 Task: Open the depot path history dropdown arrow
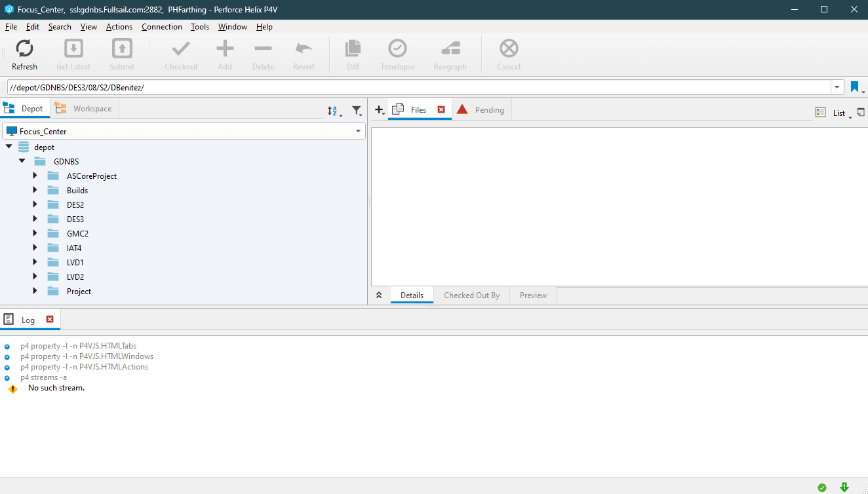[837, 87]
